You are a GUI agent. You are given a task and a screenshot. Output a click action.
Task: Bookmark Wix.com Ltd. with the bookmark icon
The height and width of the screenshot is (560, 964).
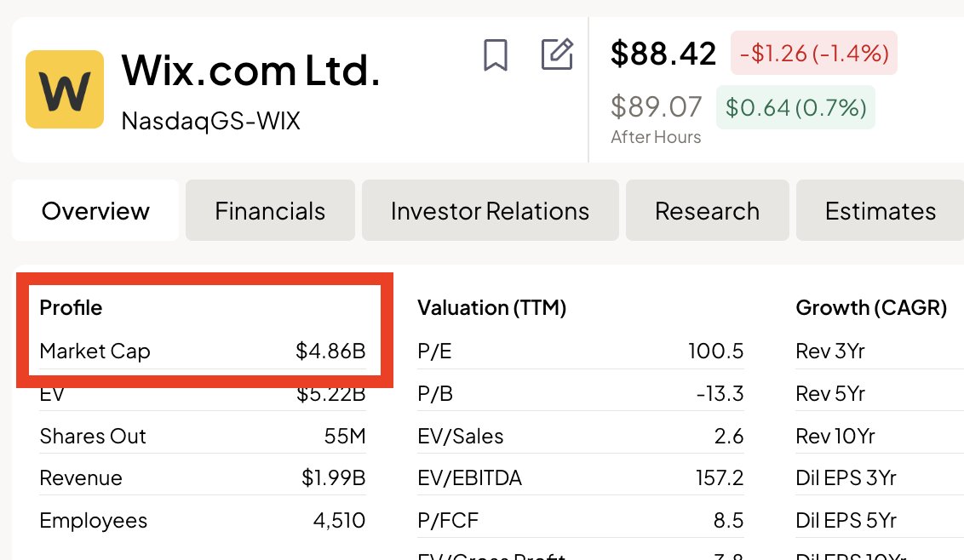pos(495,55)
